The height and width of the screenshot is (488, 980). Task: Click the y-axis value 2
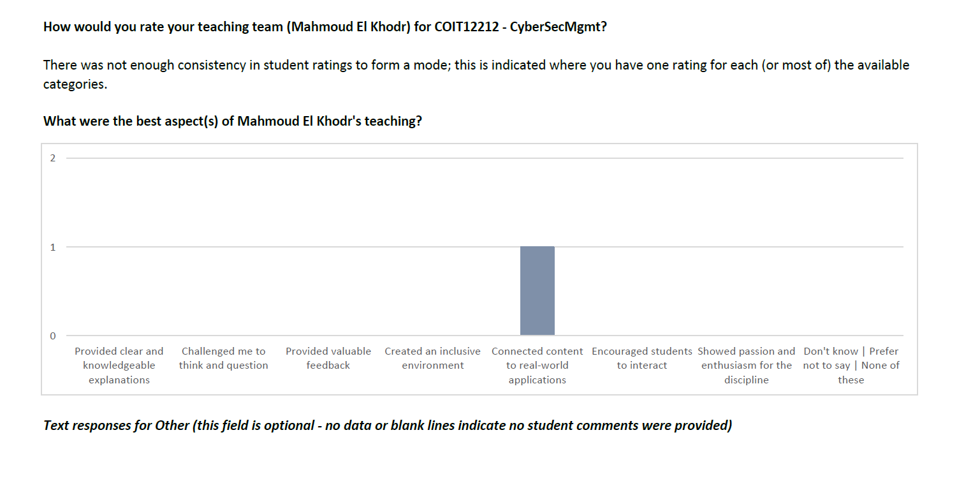coord(53,158)
